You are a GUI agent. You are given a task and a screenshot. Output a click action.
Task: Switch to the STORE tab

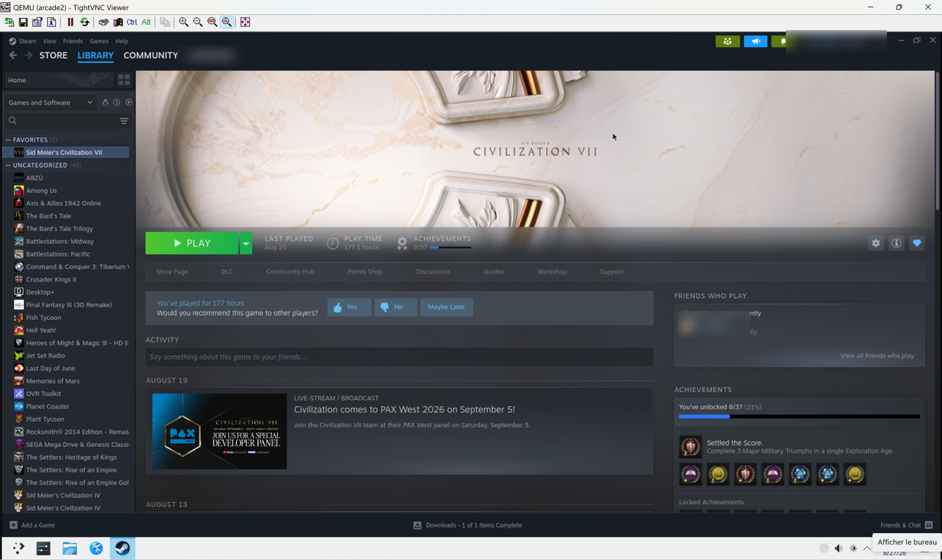point(53,55)
